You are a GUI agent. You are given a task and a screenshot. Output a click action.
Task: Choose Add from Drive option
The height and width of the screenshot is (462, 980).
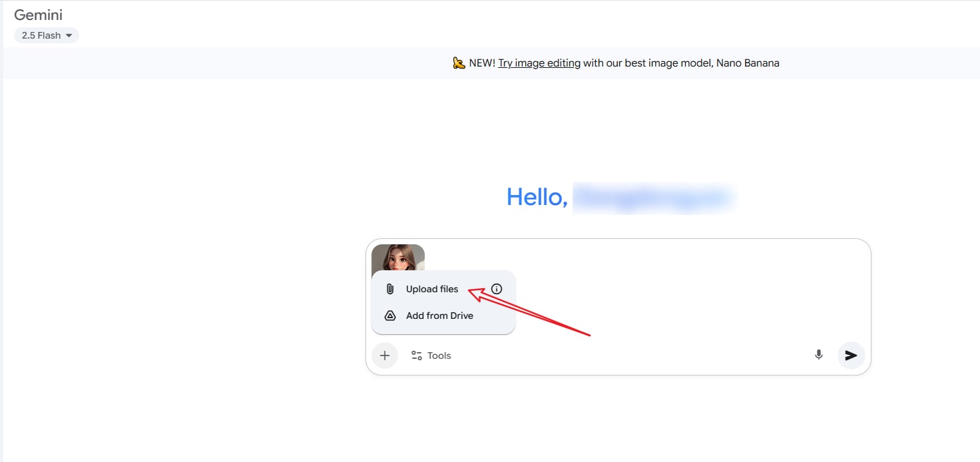click(x=439, y=316)
